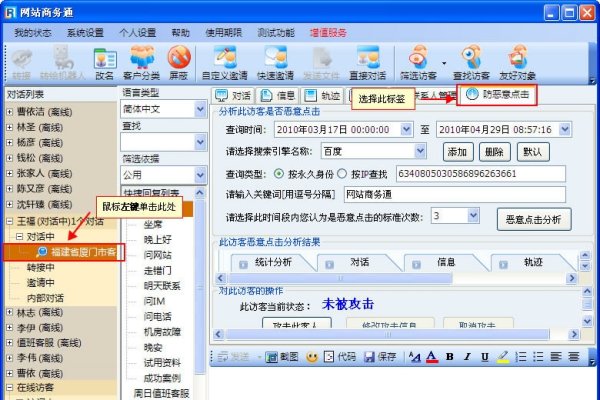Insert emoji using the smiley icon
The height and width of the screenshot is (400, 600).
pyautogui.click(x=313, y=355)
